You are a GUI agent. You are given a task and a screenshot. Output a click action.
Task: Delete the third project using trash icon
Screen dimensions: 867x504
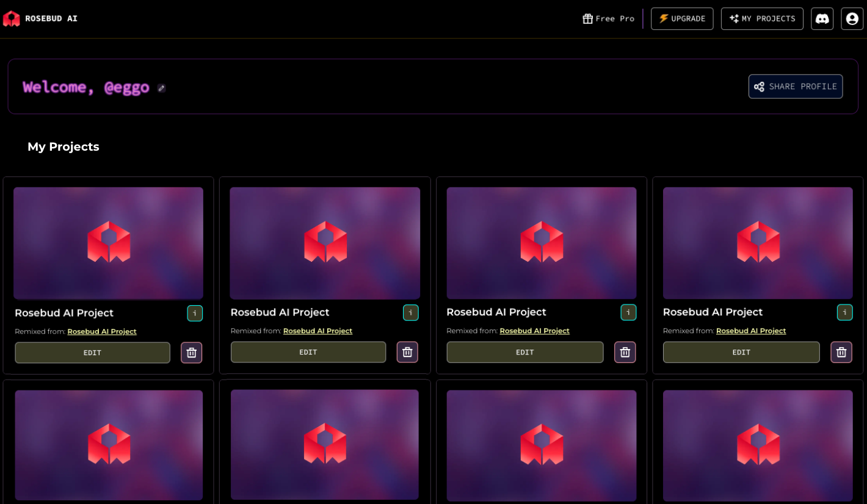(625, 352)
